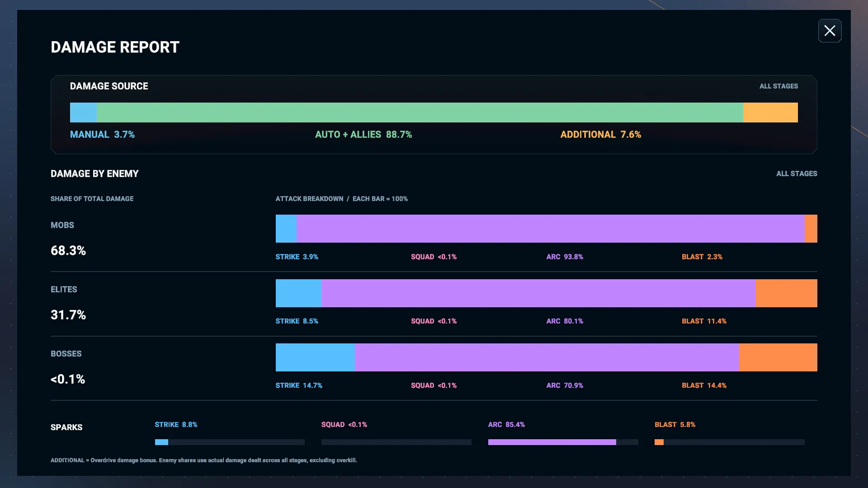This screenshot has width=868, height=488.
Task: Click the Elites 31.7% damage share
Action: click(x=68, y=315)
